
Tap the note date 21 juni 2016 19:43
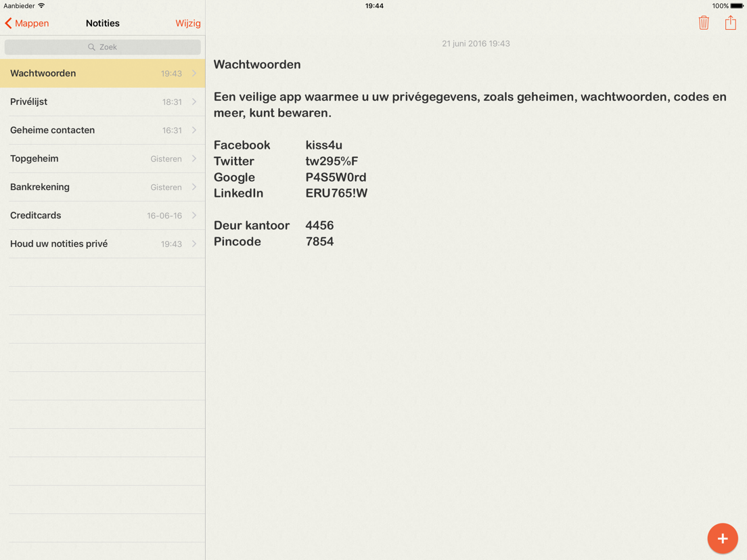[x=476, y=44]
